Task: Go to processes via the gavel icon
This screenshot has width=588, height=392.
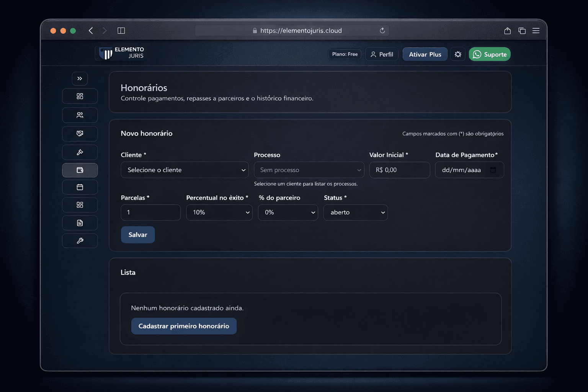Action: tap(80, 152)
